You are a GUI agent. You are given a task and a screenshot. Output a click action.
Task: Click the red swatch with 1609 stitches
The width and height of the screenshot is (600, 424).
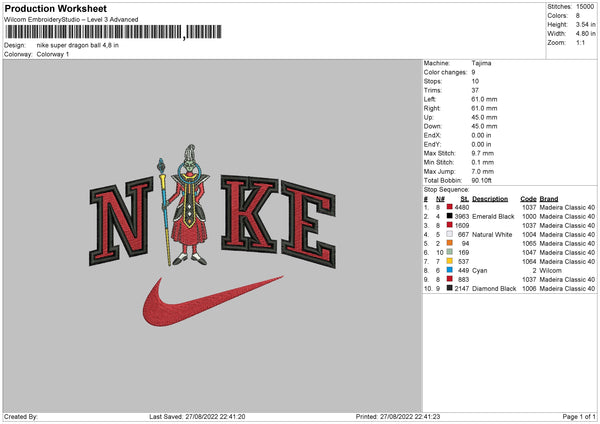450,225
